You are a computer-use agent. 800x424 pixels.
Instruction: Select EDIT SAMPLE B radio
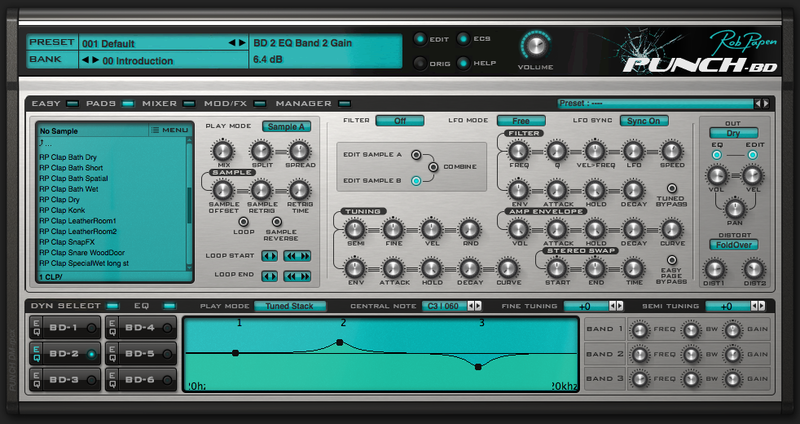(416, 181)
